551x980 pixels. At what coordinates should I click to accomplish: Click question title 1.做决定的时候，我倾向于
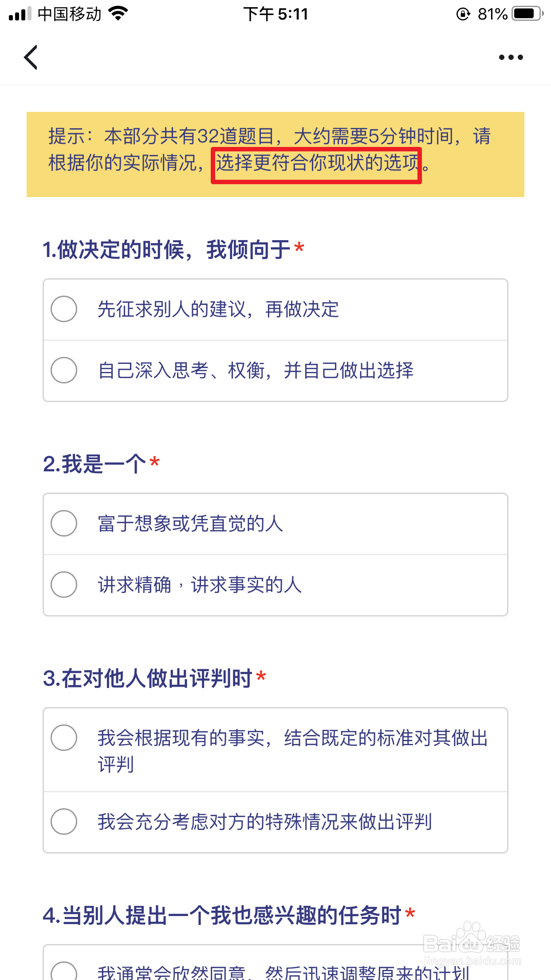point(167,249)
